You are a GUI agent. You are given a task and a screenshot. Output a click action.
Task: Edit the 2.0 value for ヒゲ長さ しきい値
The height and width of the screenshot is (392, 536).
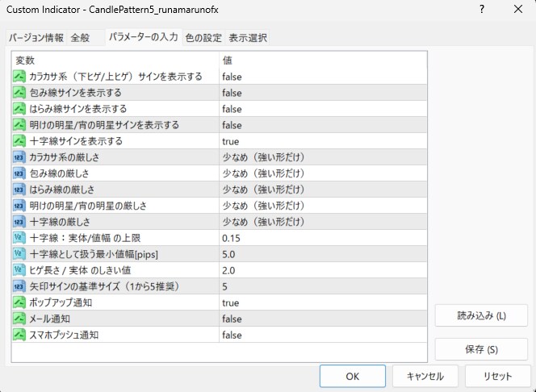[323, 270]
